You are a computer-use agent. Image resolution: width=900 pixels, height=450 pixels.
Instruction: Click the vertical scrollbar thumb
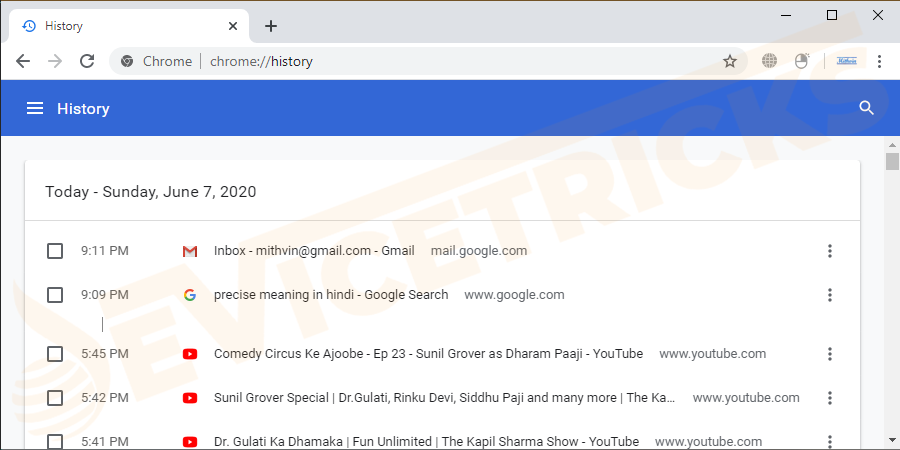[x=892, y=161]
